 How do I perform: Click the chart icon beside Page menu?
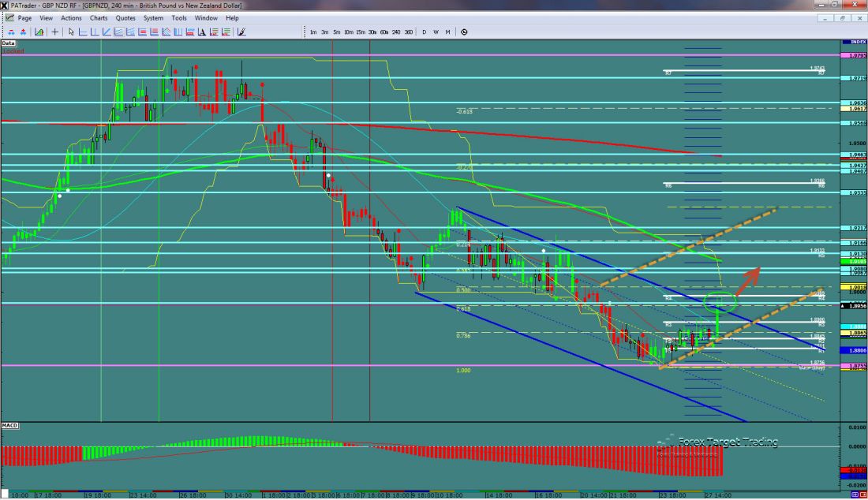tap(9, 17)
